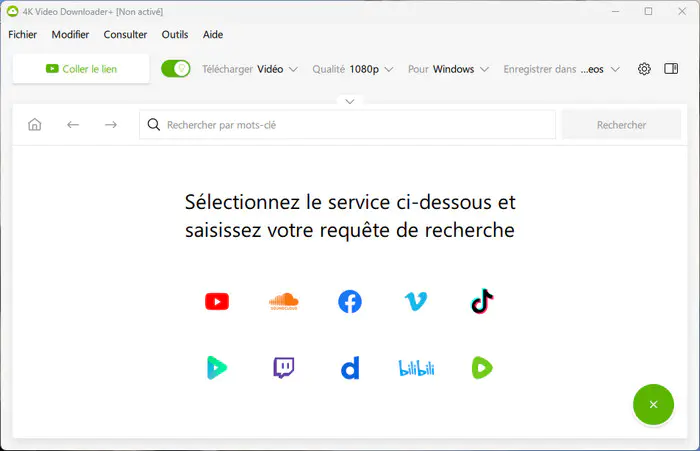Collapse toolbar with center chevron

point(350,101)
